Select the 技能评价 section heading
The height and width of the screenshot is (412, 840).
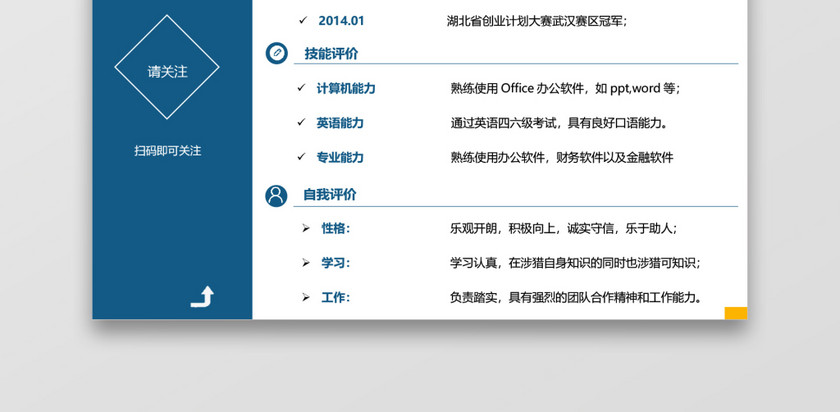[x=331, y=54]
